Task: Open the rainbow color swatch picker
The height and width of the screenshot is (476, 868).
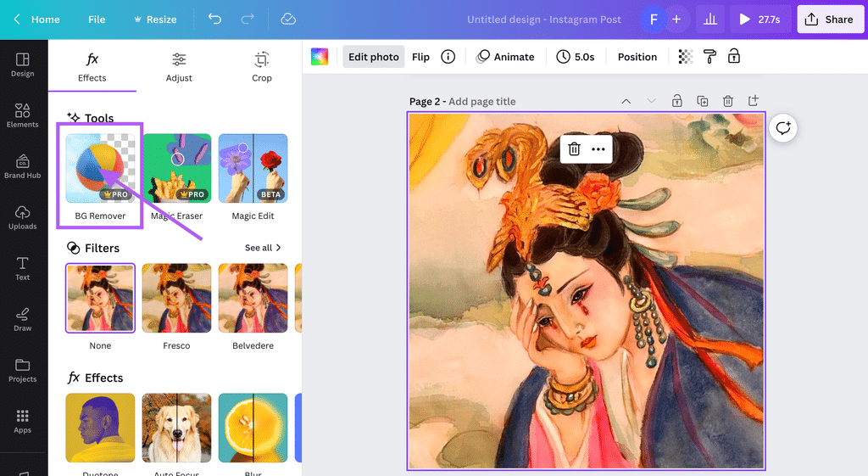Action: [x=320, y=57]
